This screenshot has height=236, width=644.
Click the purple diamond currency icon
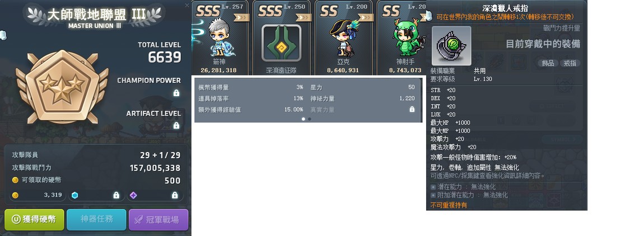click(133, 195)
